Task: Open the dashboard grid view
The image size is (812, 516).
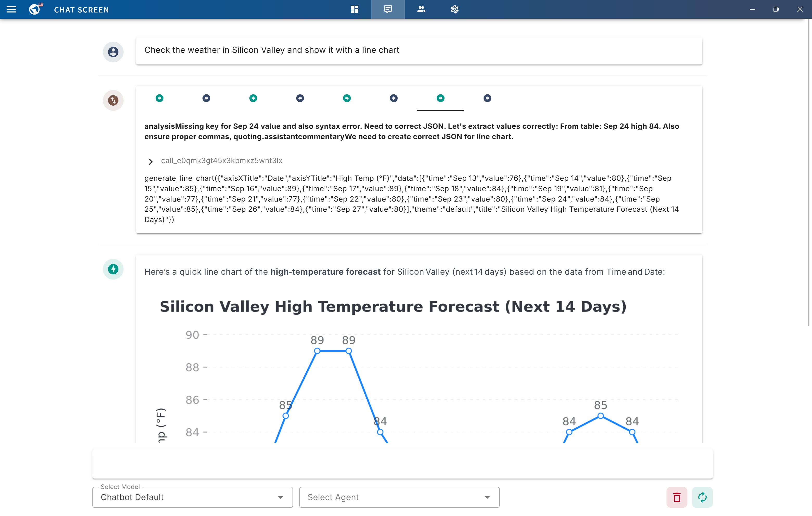Action: pos(354,9)
